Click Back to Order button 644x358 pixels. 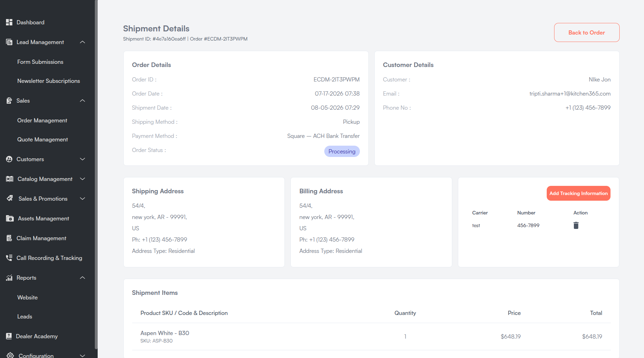[587, 32]
